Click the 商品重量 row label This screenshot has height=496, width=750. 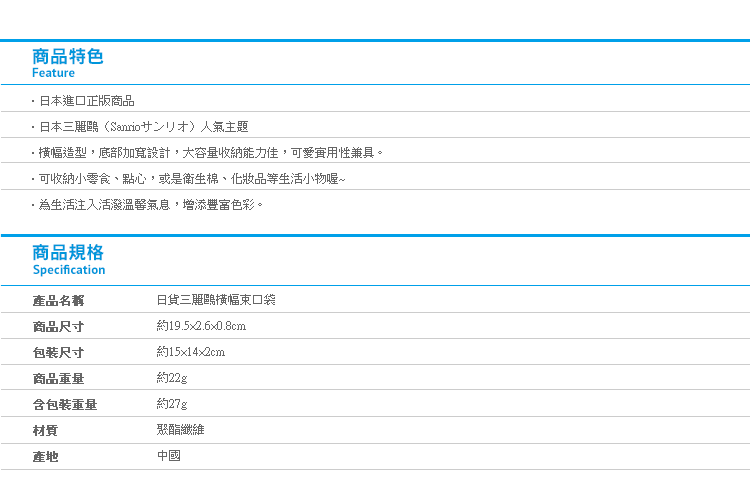pyautogui.click(x=58, y=378)
